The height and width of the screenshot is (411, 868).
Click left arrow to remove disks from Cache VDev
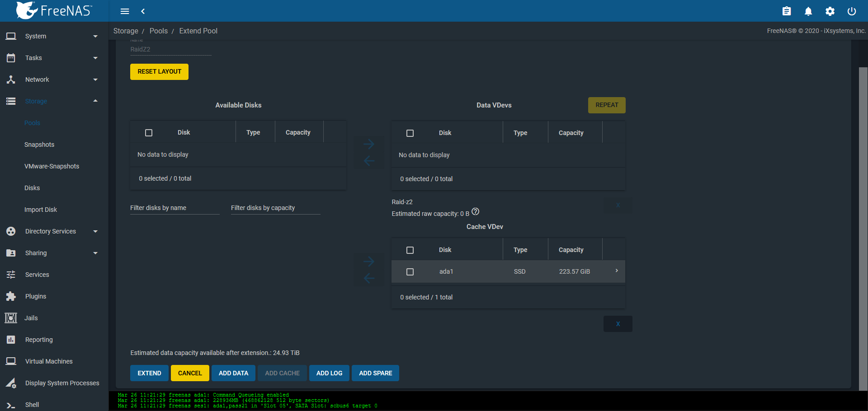[x=369, y=278]
